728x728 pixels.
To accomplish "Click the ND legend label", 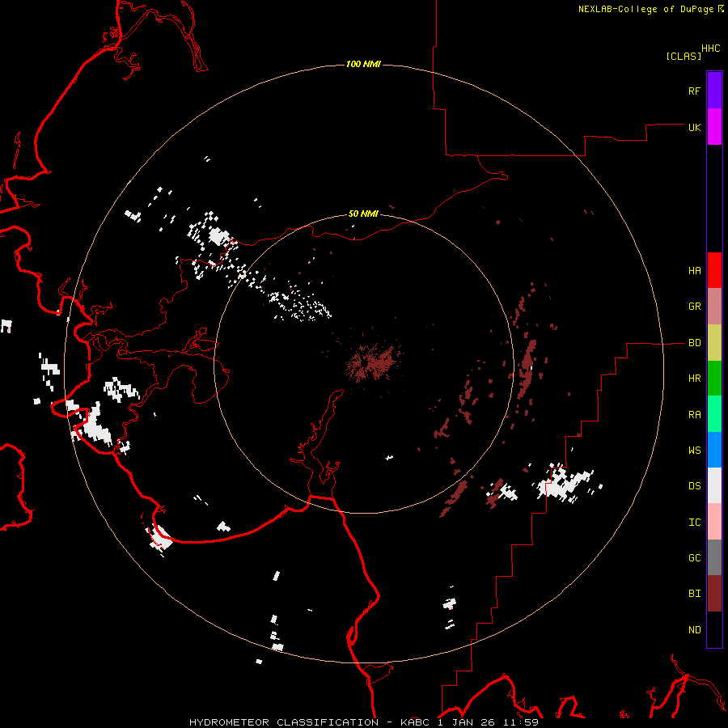I will [x=694, y=630].
